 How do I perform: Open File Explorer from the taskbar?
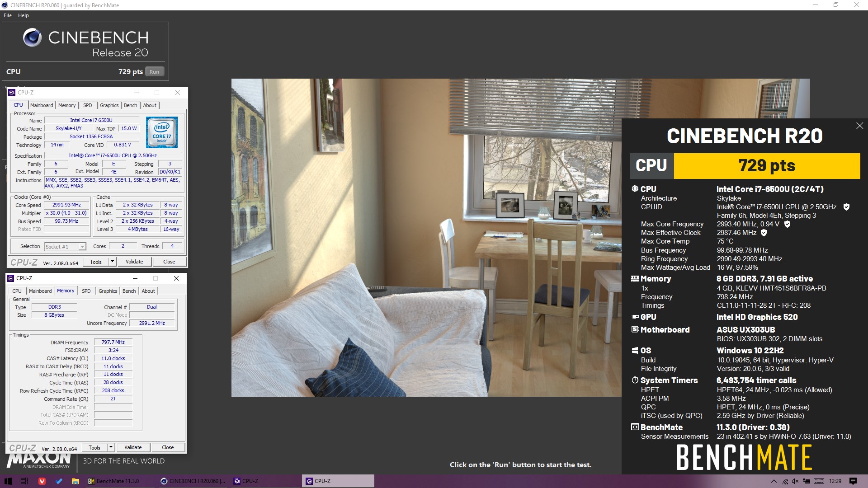(75, 481)
